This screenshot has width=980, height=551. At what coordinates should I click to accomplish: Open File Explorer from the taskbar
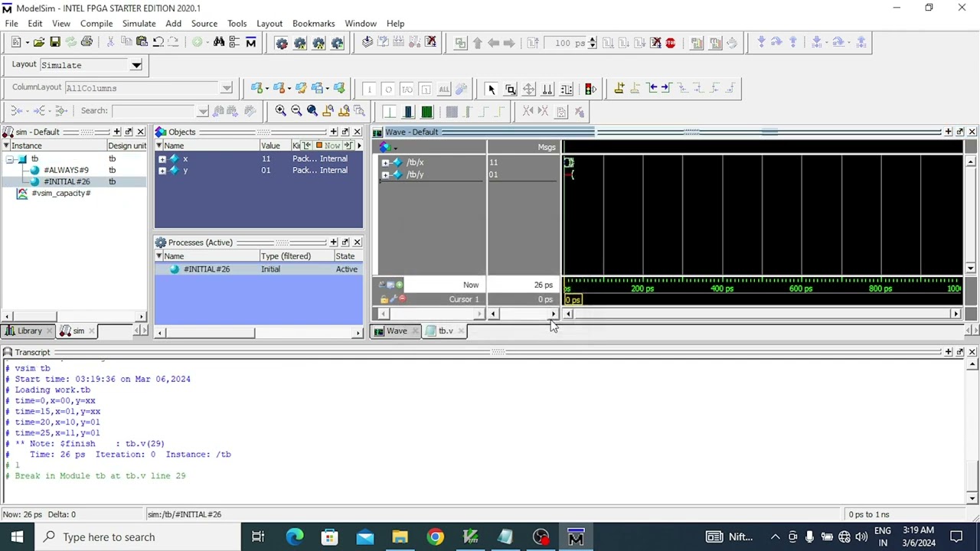400,536
